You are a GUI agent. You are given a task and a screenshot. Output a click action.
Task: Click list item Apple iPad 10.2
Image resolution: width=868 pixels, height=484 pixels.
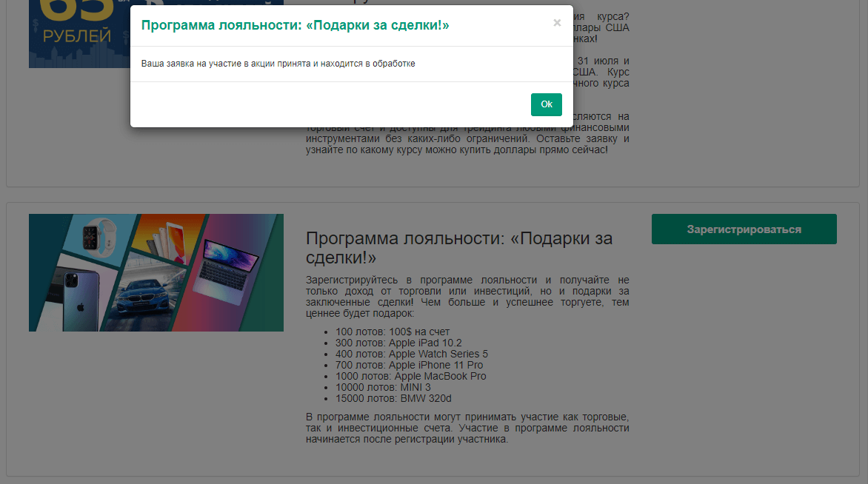point(398,343)
